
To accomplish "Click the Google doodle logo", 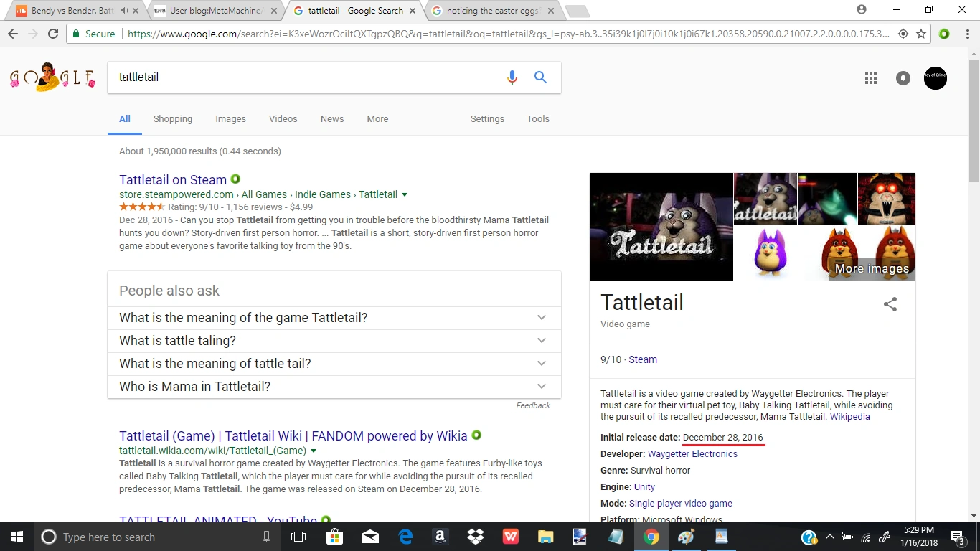I will point(52,77).
